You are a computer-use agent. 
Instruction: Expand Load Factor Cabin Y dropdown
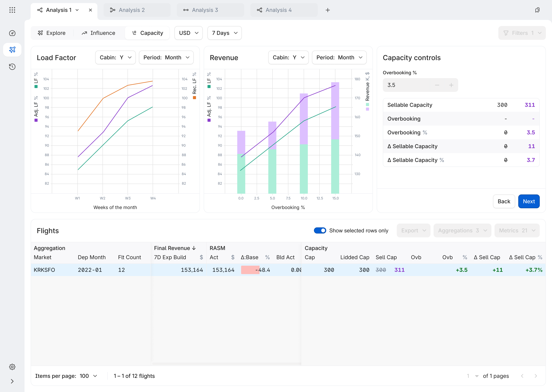[x=115, y=57]
